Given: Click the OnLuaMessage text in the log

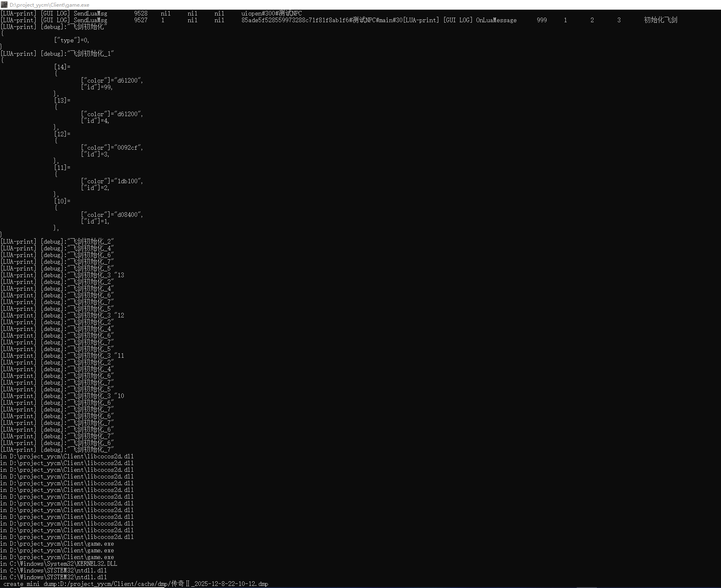Looking at the screenshot, I should pyautogui.click(x=496, y=20).
